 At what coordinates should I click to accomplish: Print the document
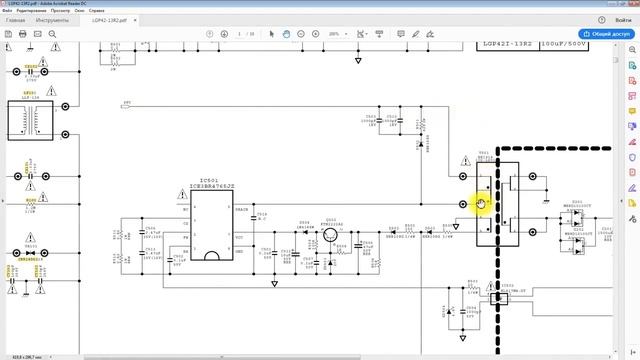23,34
